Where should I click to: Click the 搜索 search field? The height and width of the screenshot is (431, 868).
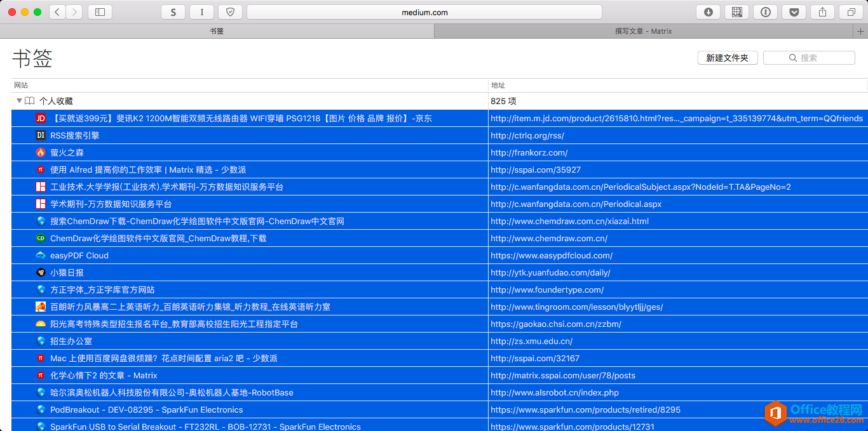tap(809, 57)
